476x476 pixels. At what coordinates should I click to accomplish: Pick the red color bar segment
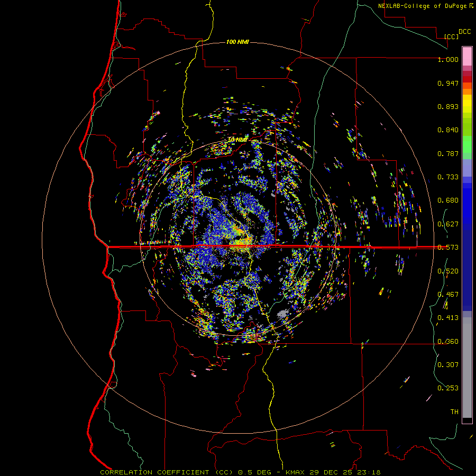click(467, 79)
